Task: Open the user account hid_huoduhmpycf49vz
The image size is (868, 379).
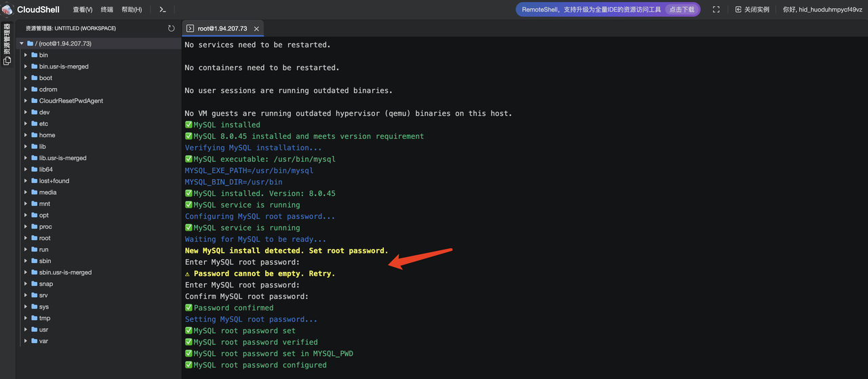Action: [x=823, y=9]
